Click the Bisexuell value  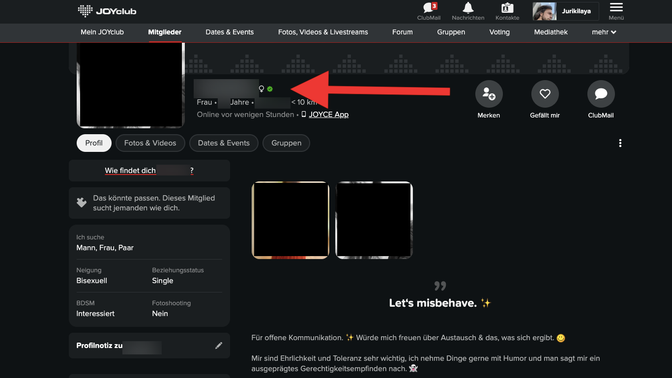[x=92, y=281]
